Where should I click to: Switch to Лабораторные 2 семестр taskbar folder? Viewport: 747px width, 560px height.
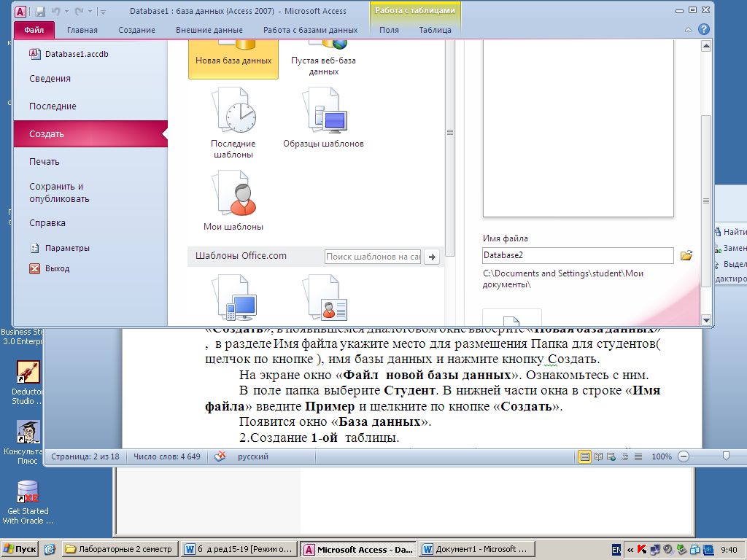(x=120, y=549)
